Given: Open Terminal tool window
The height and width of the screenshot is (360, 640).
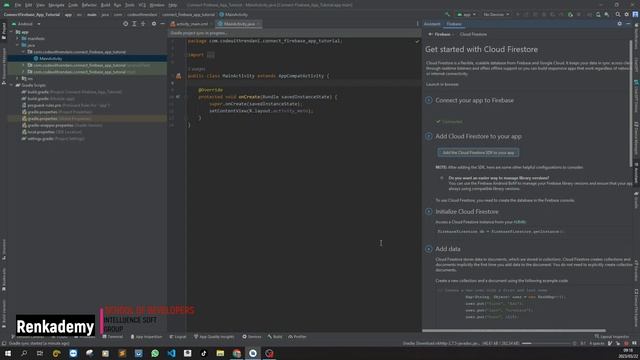Looking at the screenshot, I should click(x=113, y=337).
